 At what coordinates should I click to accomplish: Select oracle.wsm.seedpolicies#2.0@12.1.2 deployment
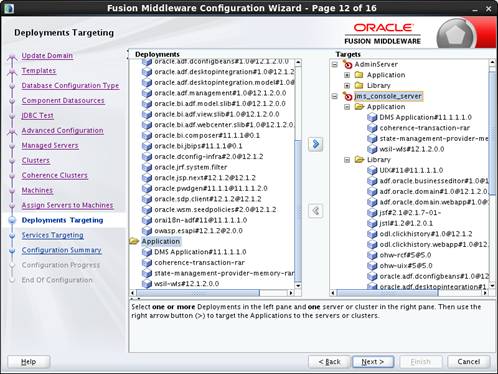pyautogui.click(x=215, y=210)
